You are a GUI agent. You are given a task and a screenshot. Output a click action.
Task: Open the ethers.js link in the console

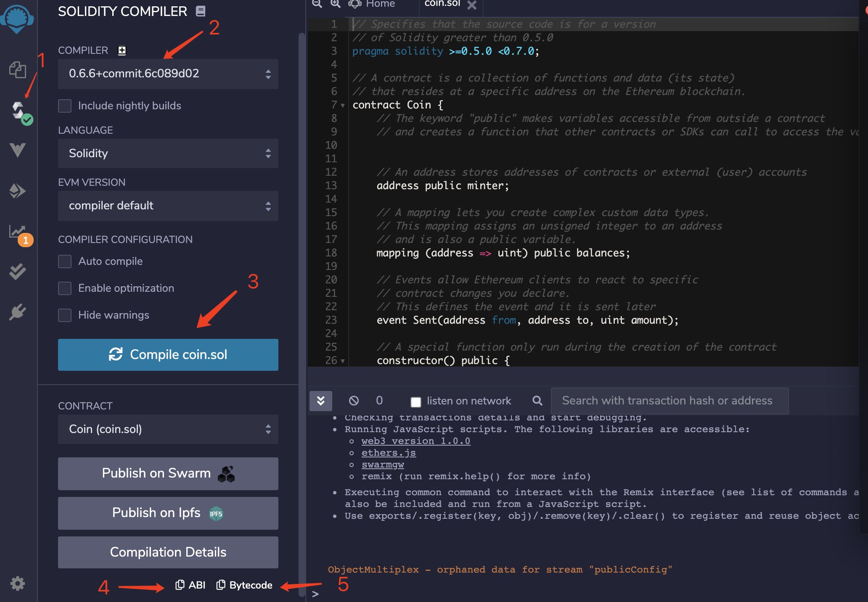pos(388,453)
